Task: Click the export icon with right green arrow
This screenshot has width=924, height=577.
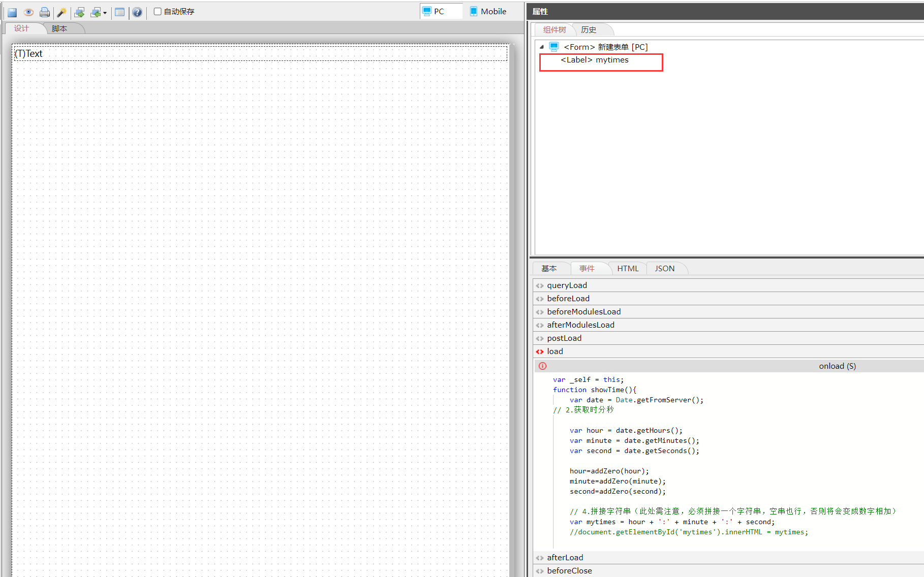Action: point(79,12)
